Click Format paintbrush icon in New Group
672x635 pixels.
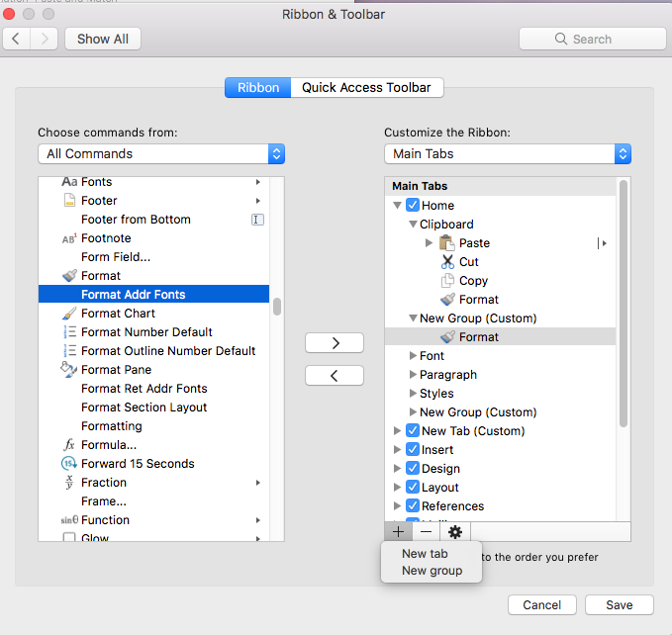(x=447, y=337)
